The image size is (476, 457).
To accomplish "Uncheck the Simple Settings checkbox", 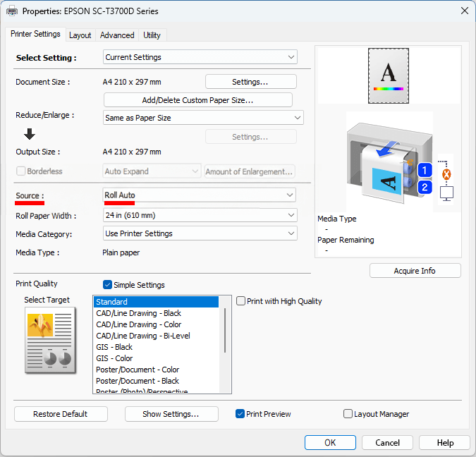I will (107, 284).
